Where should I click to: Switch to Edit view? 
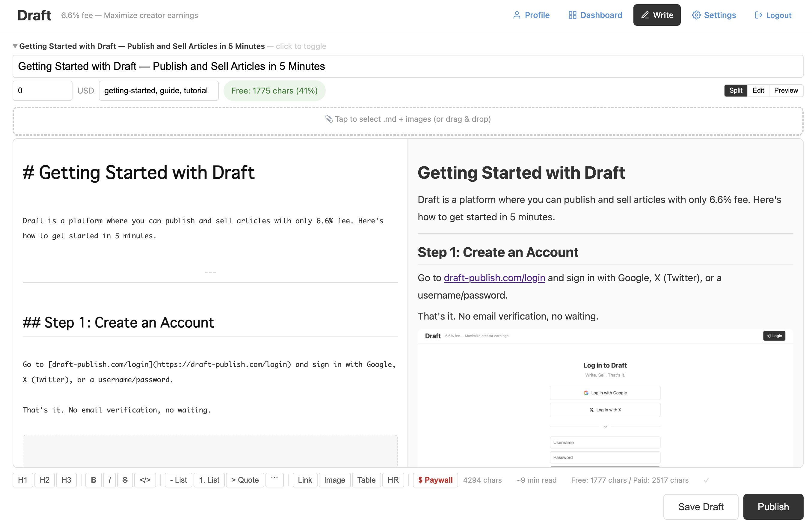coord(758,90)
